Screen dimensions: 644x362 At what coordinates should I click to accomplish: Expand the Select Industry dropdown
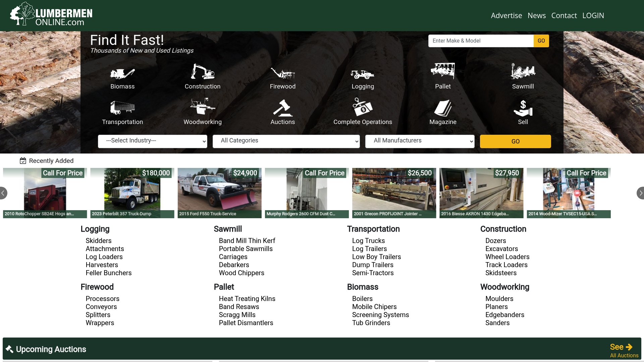152,141
